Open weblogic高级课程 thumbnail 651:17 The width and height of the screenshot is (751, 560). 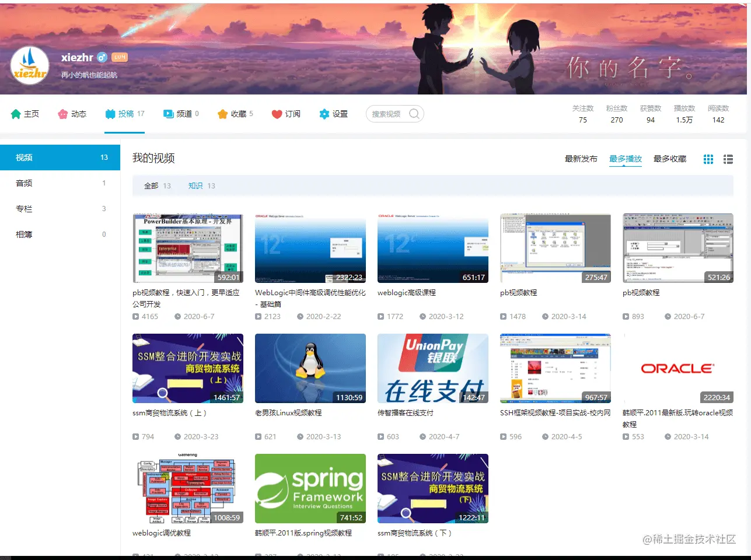coord(433,249)
